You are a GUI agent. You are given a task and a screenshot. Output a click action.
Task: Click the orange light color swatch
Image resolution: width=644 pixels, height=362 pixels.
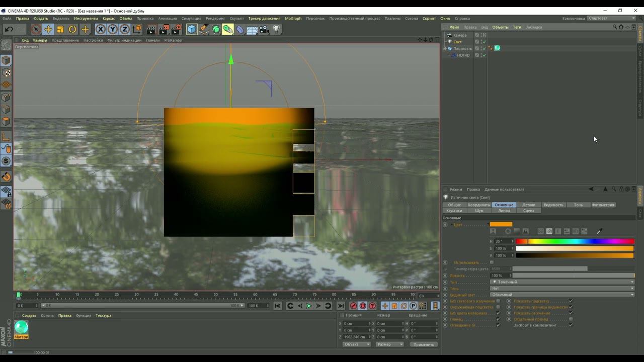coord(501,224)
